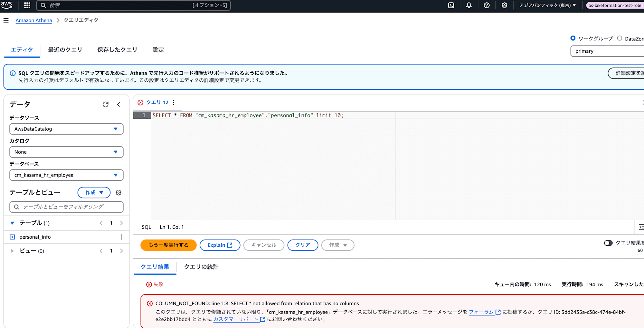Screen dimensions: 644x328
Task: Open the Catalog None dropdown
Action: coord(66,152)
